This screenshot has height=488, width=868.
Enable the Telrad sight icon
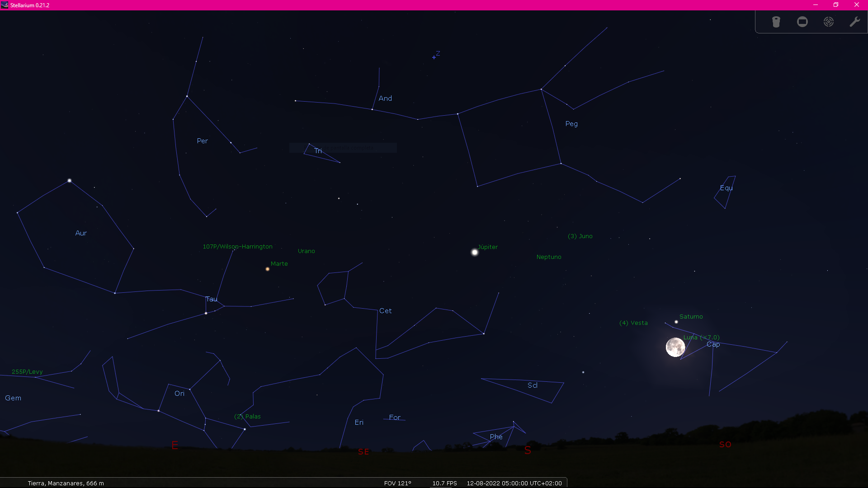[828, 22]
